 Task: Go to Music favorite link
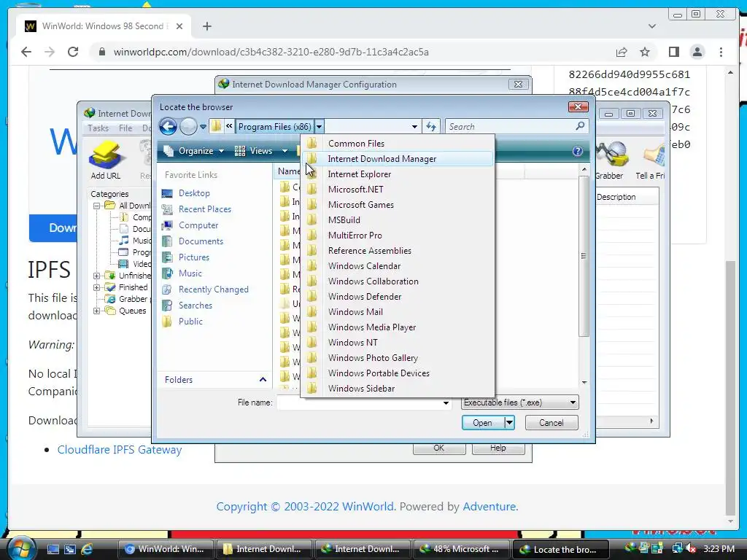[x=190, y=273]
